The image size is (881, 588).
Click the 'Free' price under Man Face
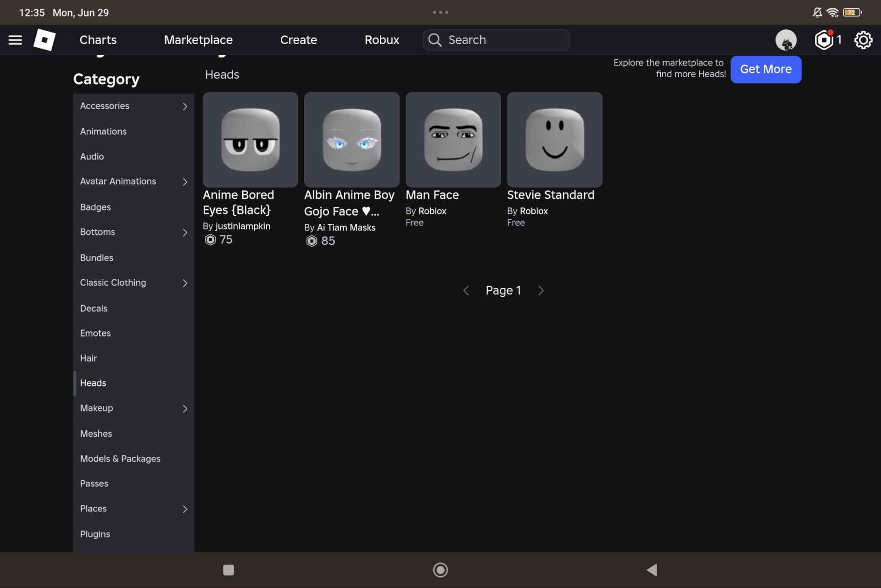click(x=414, y=223)
